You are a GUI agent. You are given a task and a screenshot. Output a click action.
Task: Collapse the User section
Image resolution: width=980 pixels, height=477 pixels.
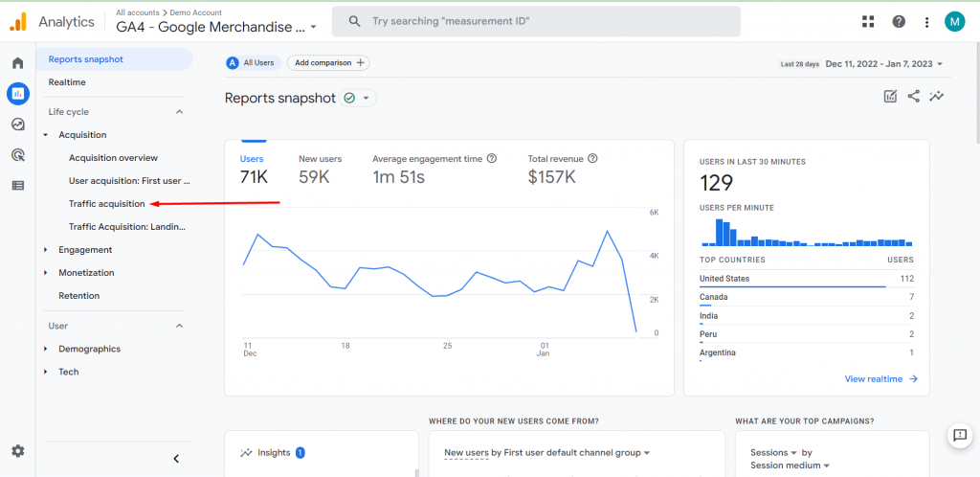pyautogui.click(x=179, y=326)
